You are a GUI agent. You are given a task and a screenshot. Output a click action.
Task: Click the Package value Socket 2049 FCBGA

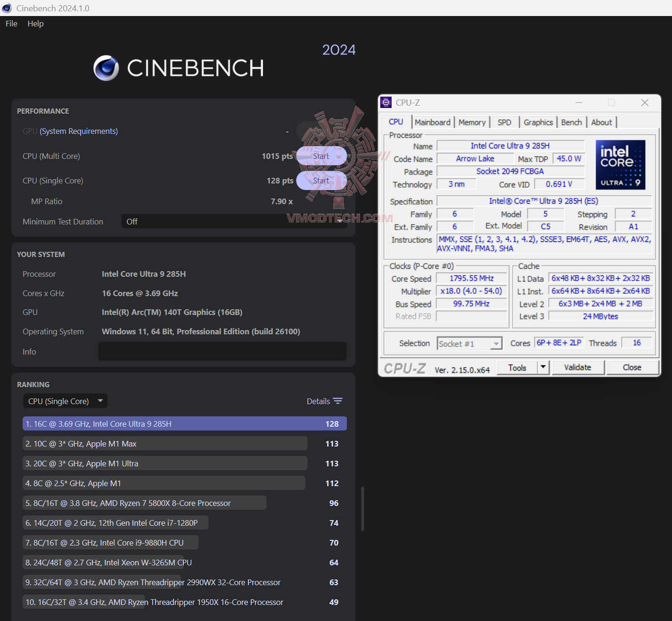(x=510, y=172)
